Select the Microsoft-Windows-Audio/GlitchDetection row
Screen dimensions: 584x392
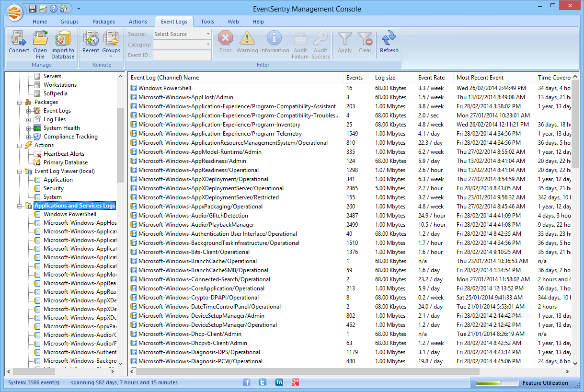349,216
